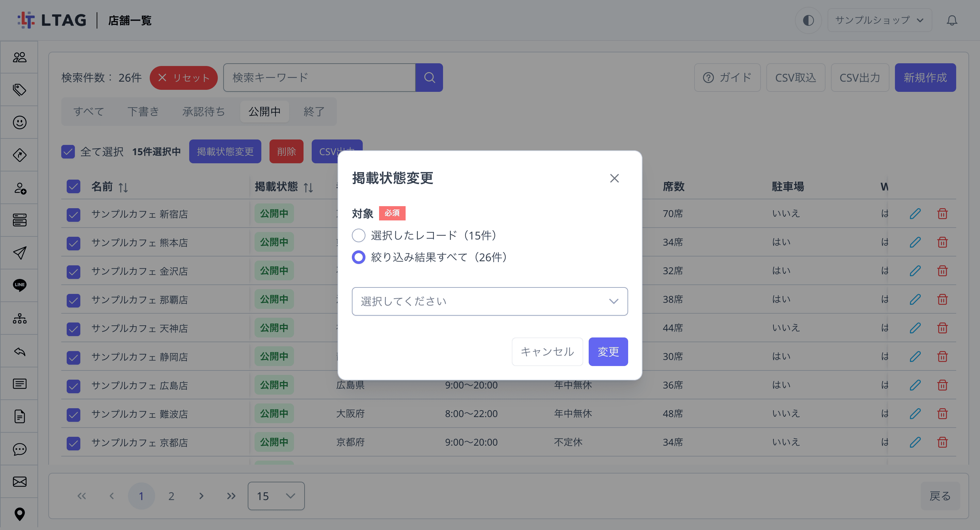Click the 新規作成 button

925,78
